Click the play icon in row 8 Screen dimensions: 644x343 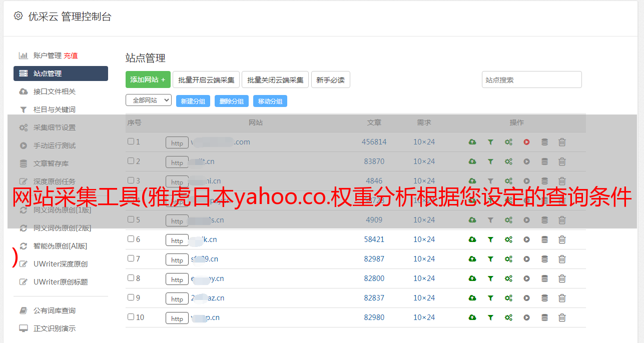tap(526, 278)
